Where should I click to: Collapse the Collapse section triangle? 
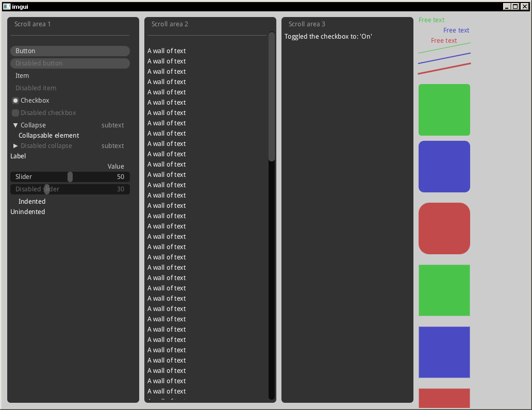click(15, 125)
